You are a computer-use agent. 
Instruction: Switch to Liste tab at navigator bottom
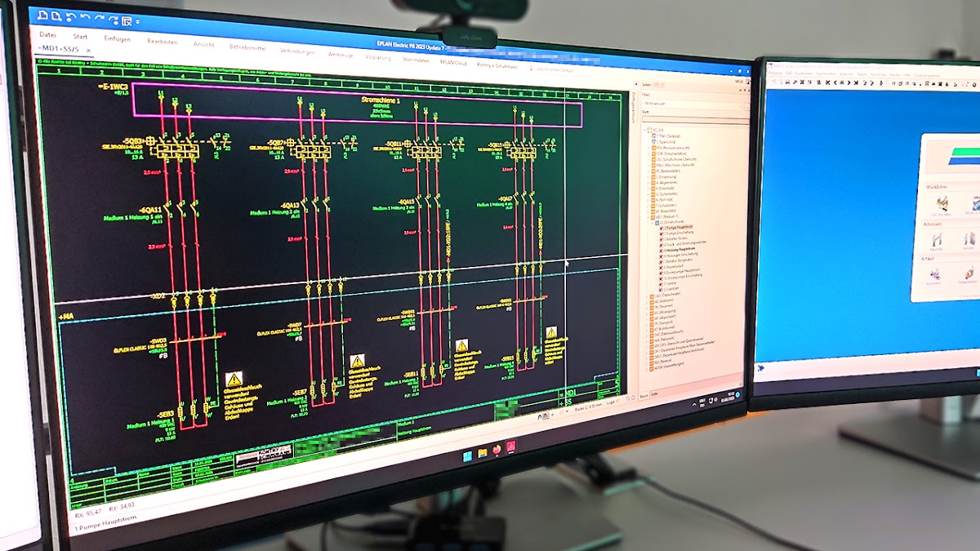click(653, 395)
